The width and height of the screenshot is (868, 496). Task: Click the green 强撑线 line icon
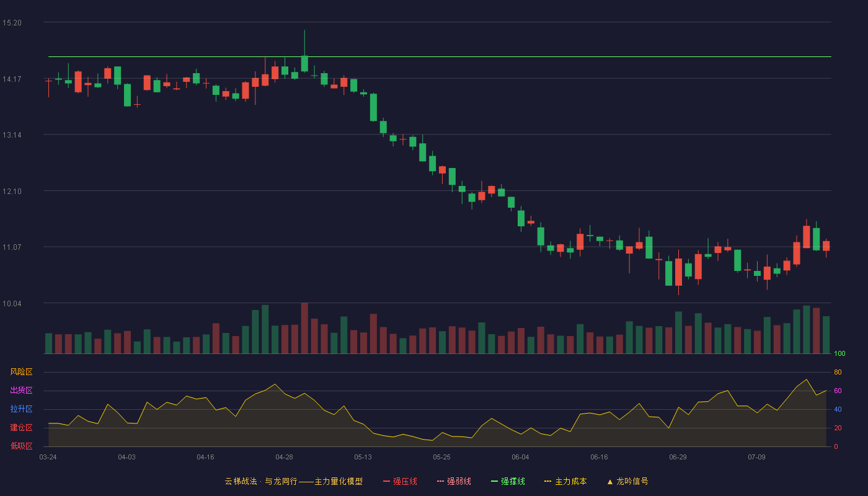(494, 482)
